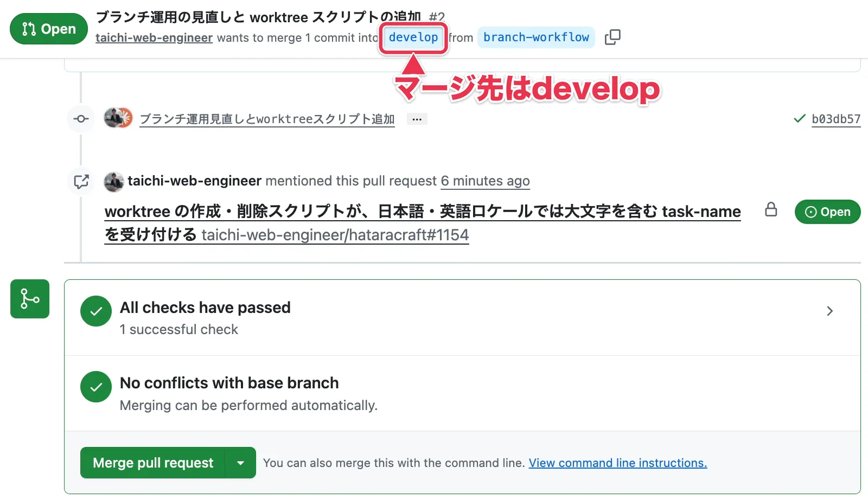Click 'Merging can be performed automatically.' text

[248, 405]
